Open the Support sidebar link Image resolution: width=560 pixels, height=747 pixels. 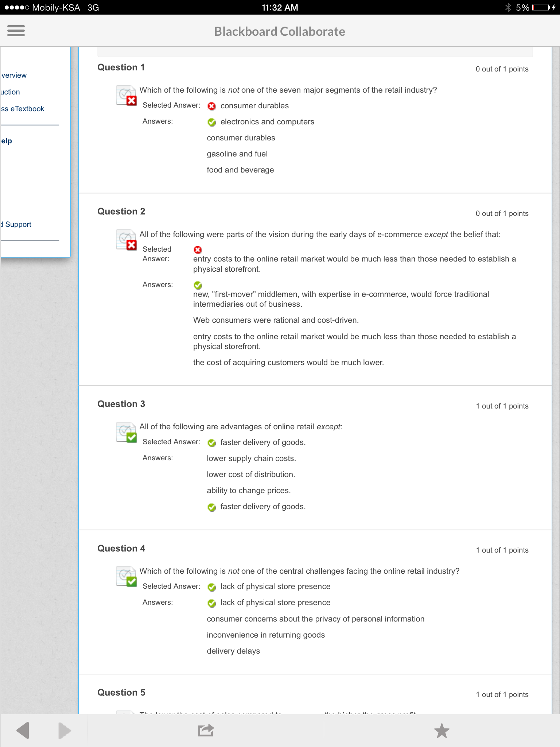point(16,224)
